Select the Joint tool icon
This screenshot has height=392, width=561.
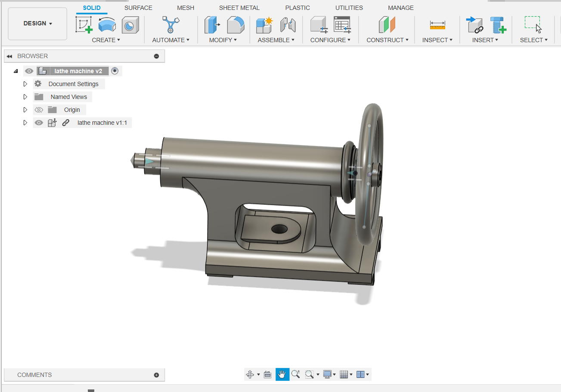click(x=288, y=25)
